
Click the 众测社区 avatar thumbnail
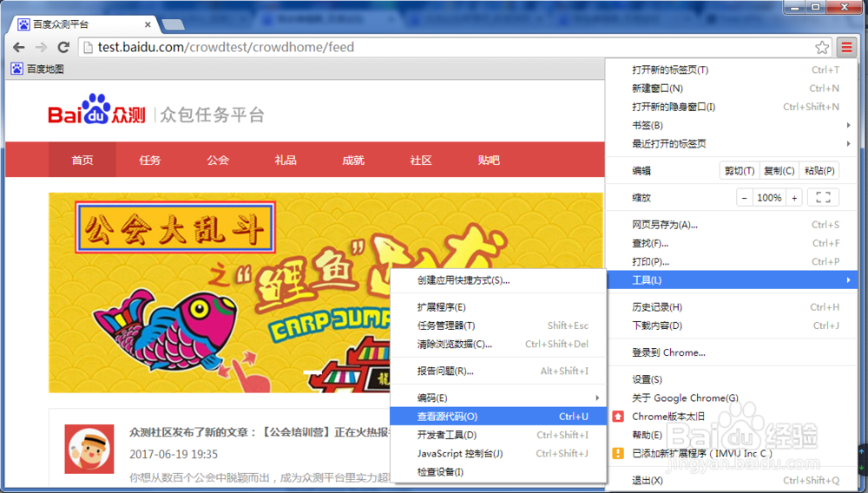click(x=89, y=449)
